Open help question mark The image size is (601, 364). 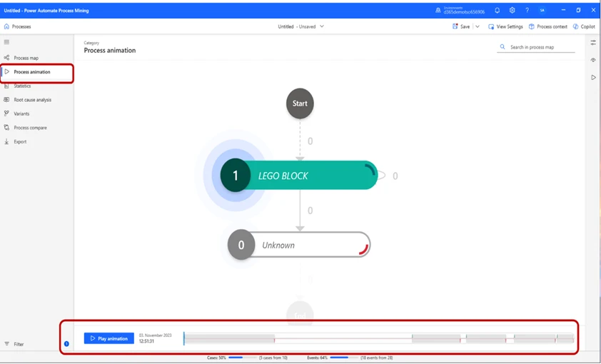tap(527, 10)
